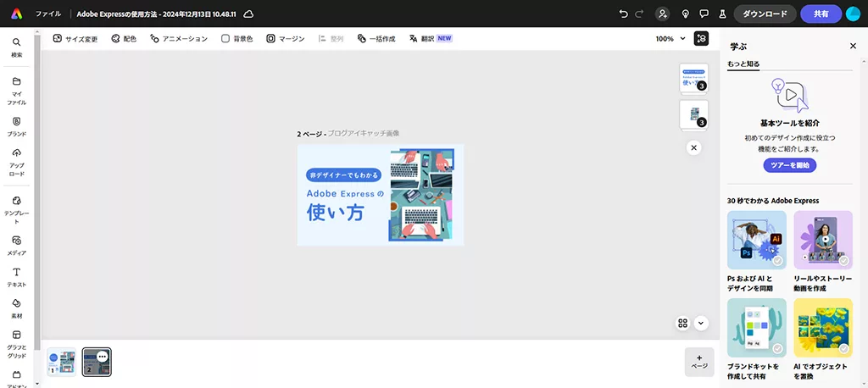Select the テキスト tool
868x388 pixels.
pos(17,277)
